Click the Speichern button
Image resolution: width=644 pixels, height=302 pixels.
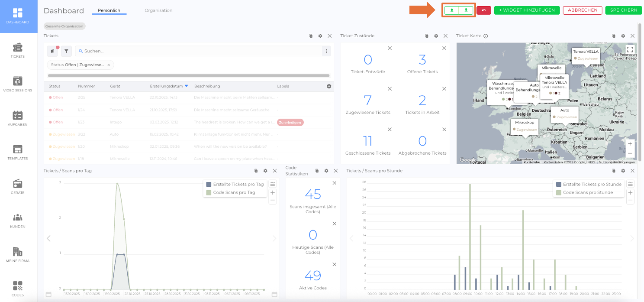click(623, 10)
